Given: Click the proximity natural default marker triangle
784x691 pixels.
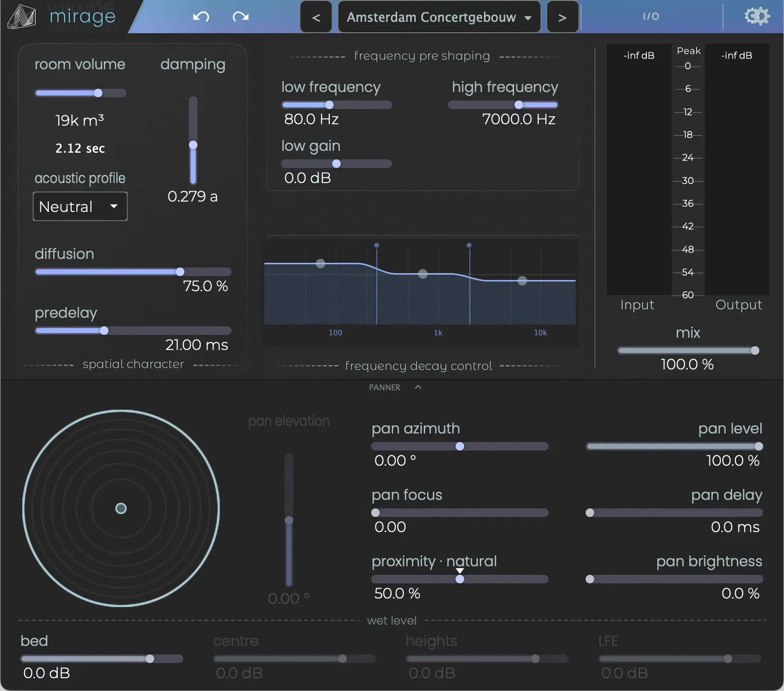Looking at the screenshot, I should click(x=460, y=571).
